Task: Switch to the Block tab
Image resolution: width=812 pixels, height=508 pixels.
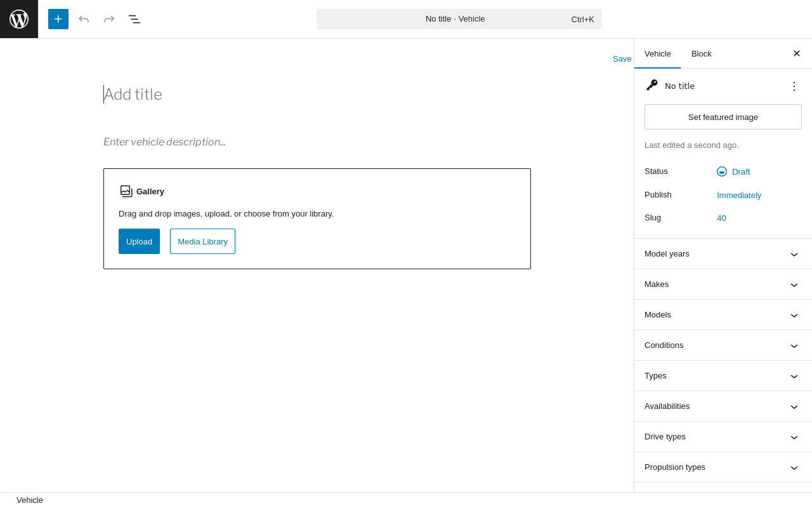Action: click(x=702, y=54)
